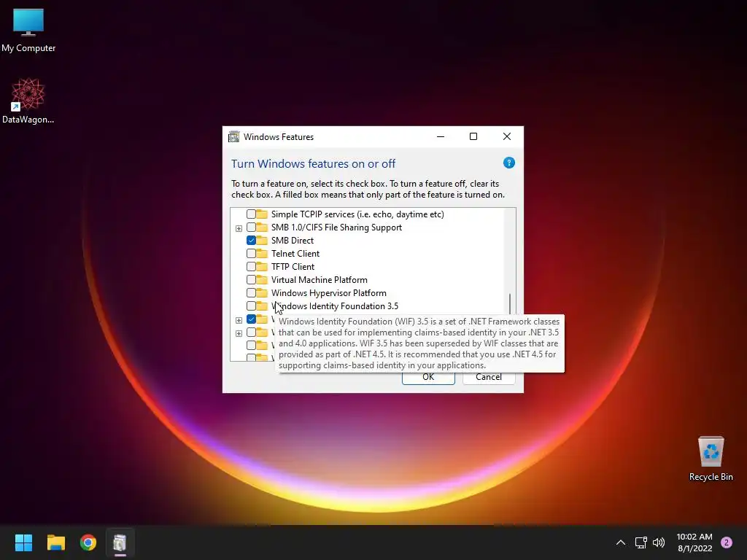
Task: Click Cancel in Windows Features dialog
Action: (x=489, y=377)
